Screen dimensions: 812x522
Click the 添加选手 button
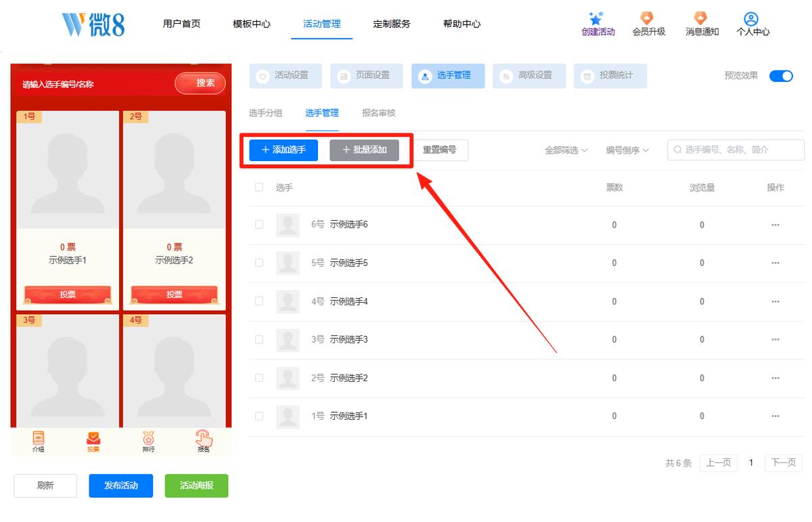click(x=284, y=150)
